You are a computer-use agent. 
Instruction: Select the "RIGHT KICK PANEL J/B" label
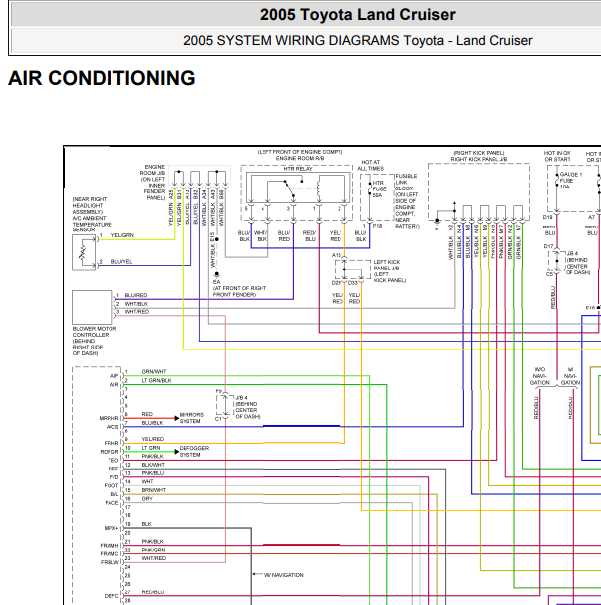point(479,159)
